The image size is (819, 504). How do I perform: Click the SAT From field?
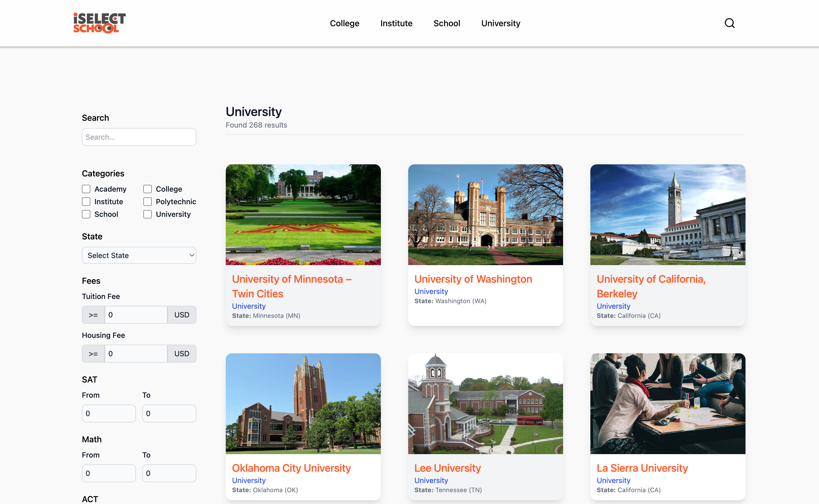tap(109, 413)
